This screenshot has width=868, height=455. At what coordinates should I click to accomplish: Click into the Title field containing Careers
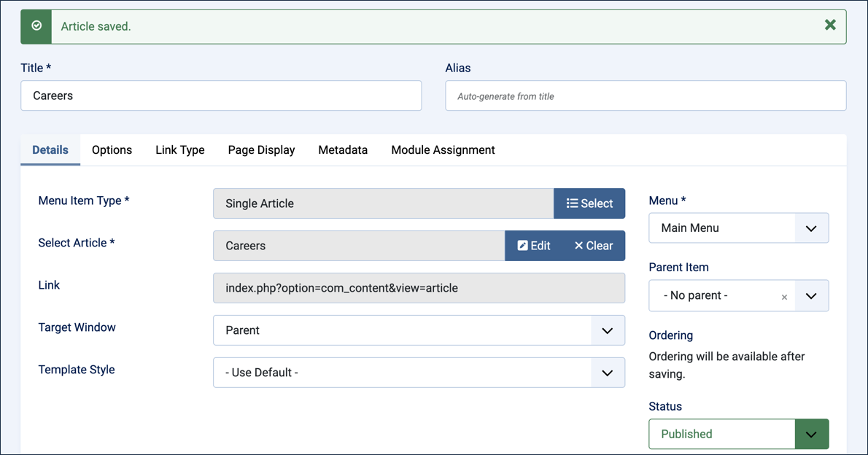[x=221, y=96]
